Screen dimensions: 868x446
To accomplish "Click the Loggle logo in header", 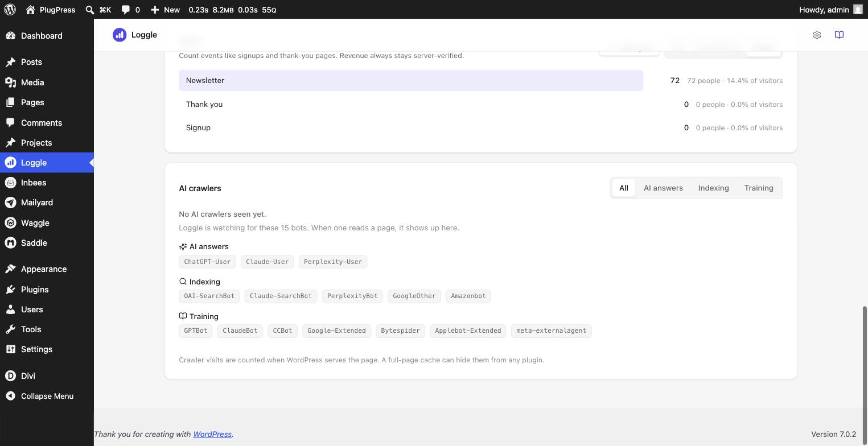I will tap(120, 35).
